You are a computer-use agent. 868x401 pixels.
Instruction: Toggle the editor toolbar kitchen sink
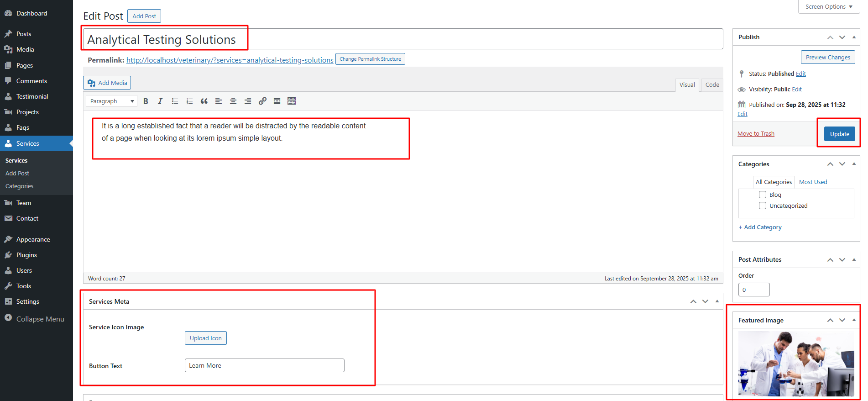(x=292, y=101)
